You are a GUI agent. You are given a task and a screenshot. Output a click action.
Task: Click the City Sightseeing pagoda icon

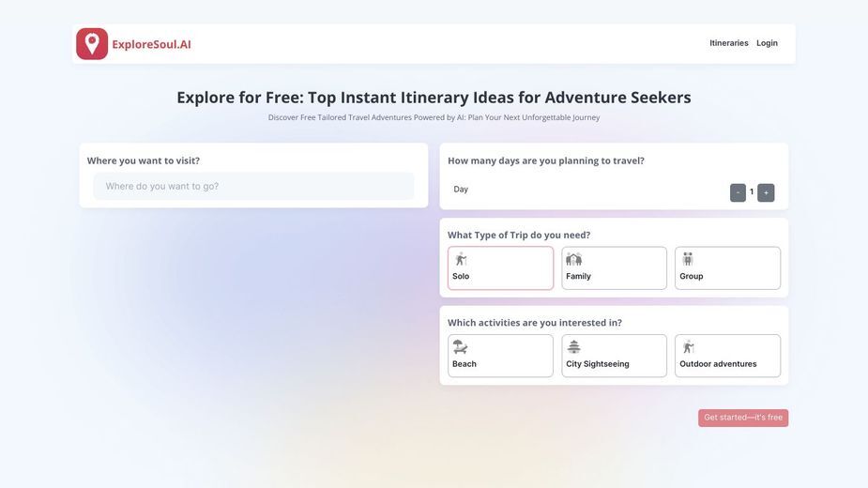pos(574,346)
